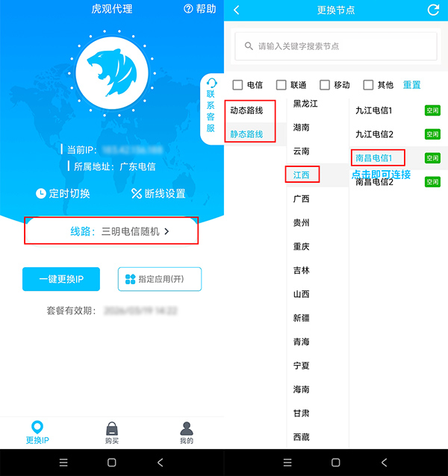Image resolution: width=448 pixels, height=476 pixels.
Task: Select 动态路线 route type
Action: pyautogui.click(x=246, y=110)
